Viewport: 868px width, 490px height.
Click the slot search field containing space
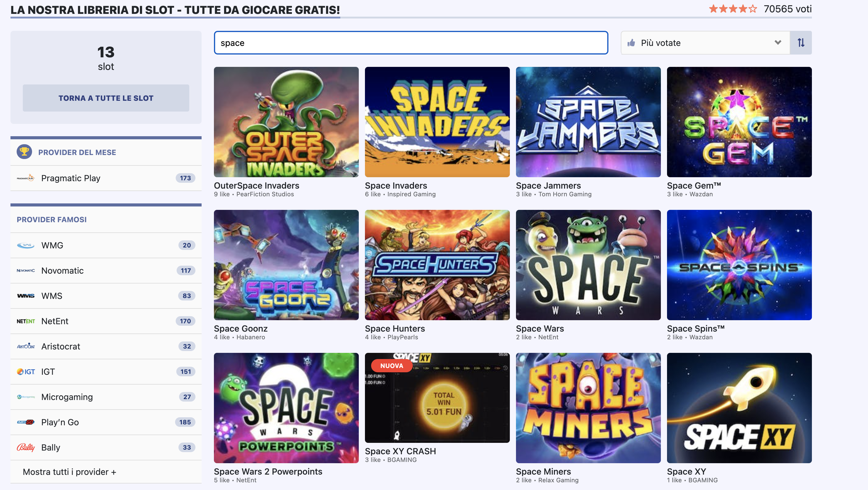pos(411,43)
